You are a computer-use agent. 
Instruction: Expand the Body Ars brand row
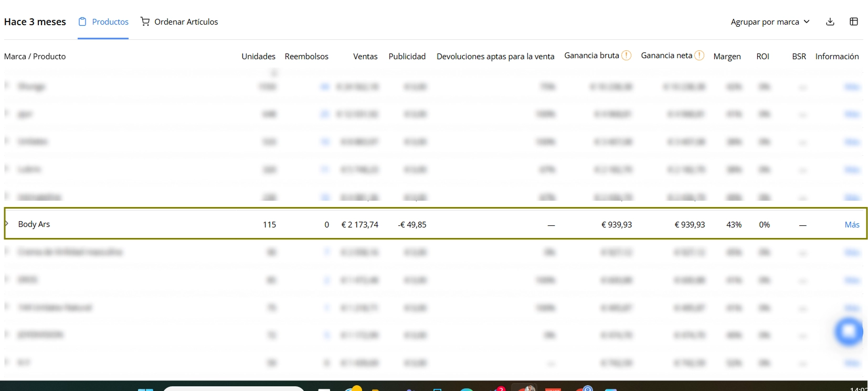[7, 224]
